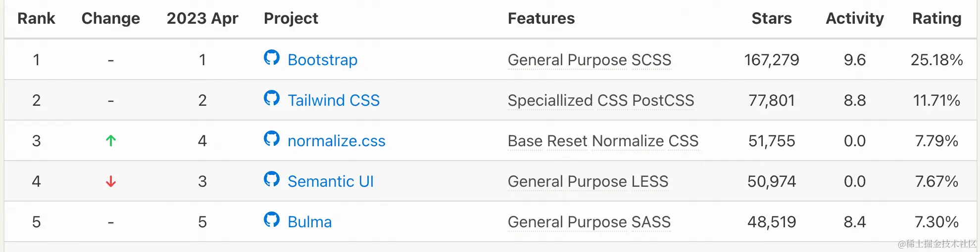Open the Tailwind CSS project link
The width and height of the screenshot is (980, 252).
(x=334, y=100)
